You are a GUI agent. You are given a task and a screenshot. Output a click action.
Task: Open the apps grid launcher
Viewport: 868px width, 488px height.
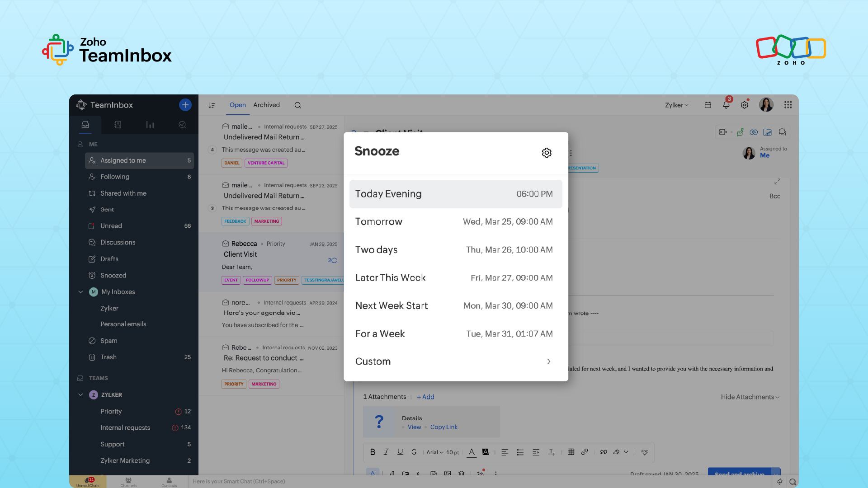tap(788, 105)
